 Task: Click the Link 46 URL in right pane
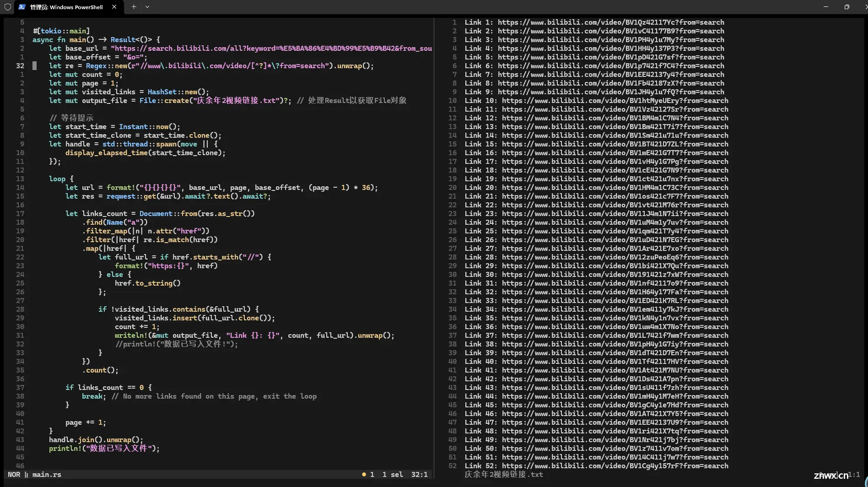[x=615, y=413]
